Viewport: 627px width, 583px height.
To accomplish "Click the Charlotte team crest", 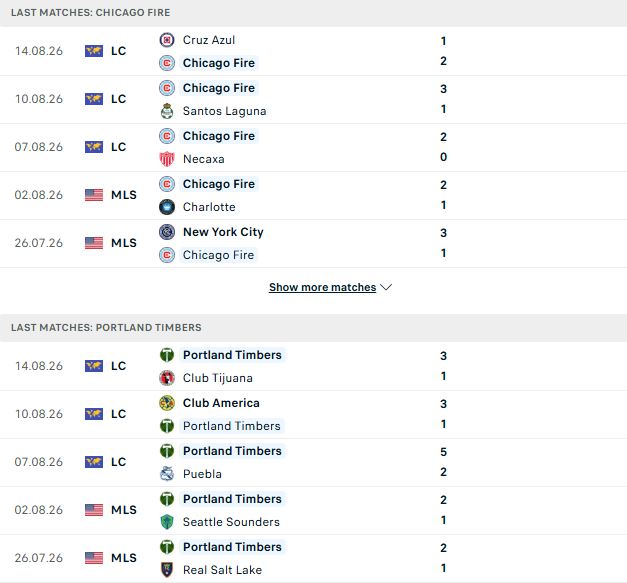I will tap(167, 207).
